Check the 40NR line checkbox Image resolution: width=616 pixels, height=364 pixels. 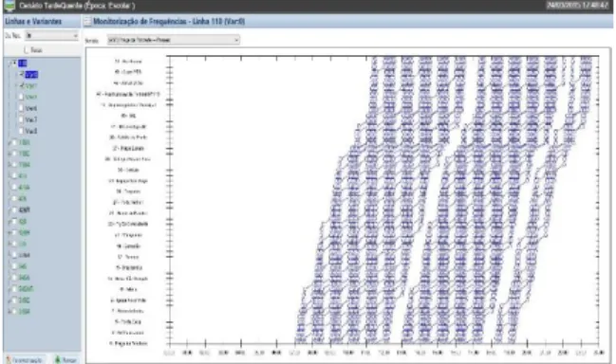[x=15, y=209]
